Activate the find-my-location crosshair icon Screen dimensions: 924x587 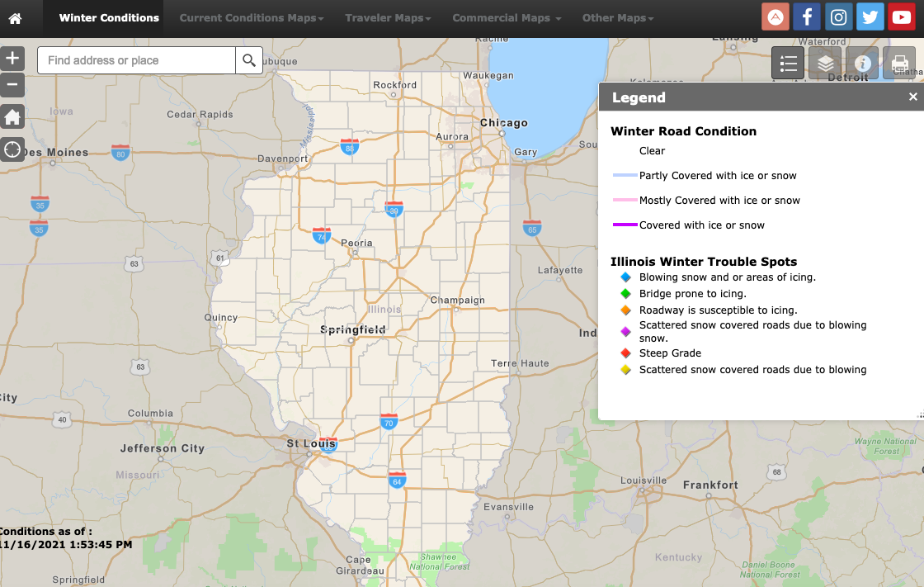[12, 149]
